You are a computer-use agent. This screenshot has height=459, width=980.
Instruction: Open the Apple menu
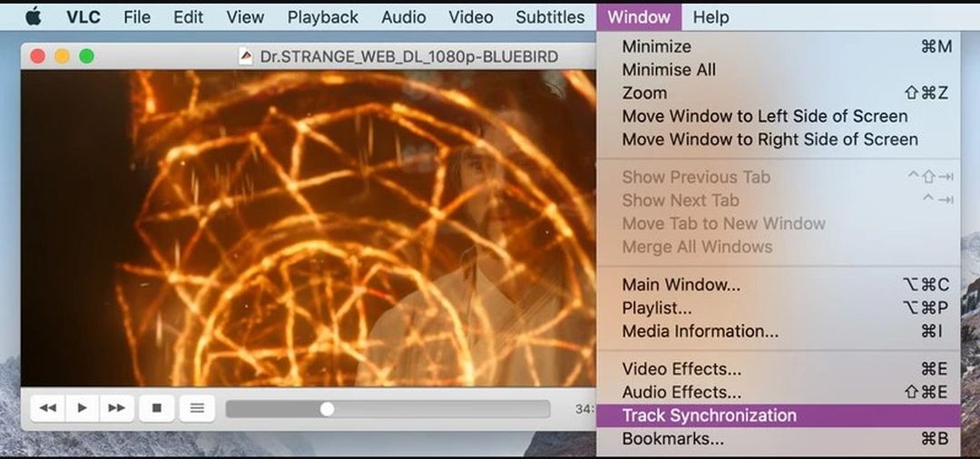click(x=34, y=17)
